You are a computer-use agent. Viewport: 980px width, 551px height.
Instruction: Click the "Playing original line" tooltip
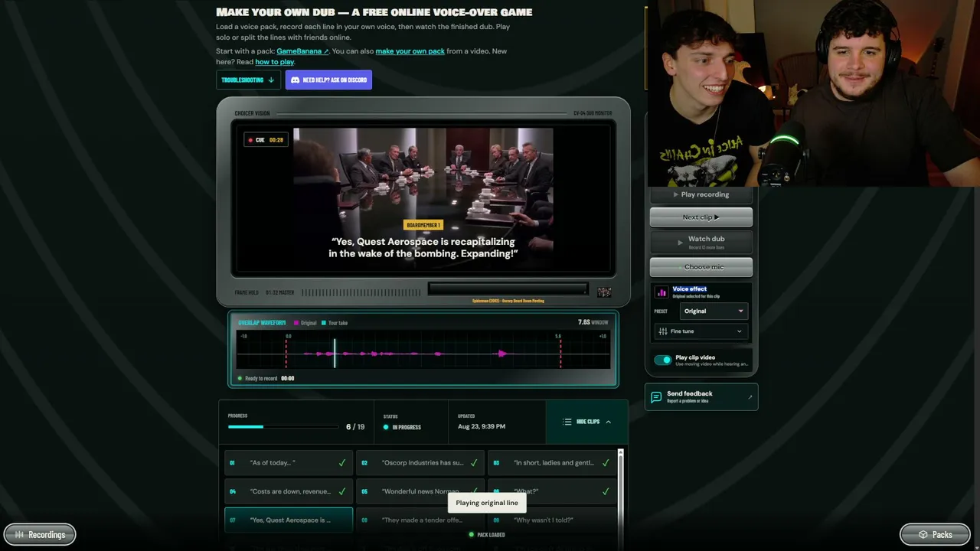487,503
